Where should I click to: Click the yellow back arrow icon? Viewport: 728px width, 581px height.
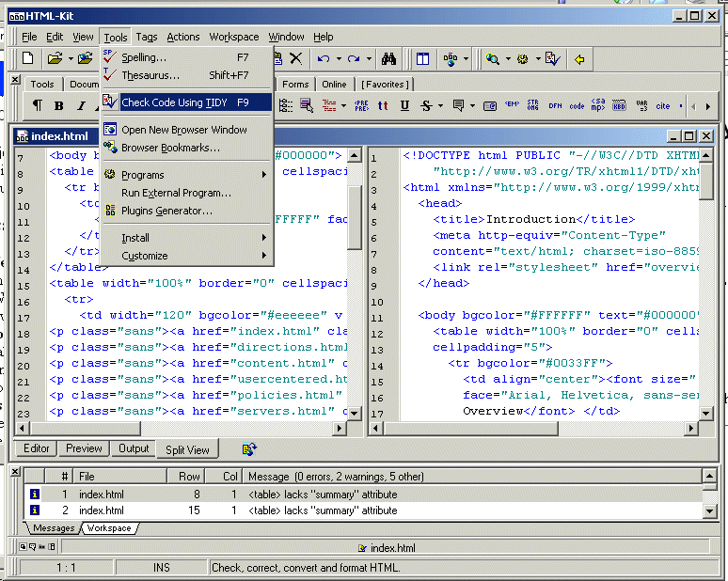(579, 59)
